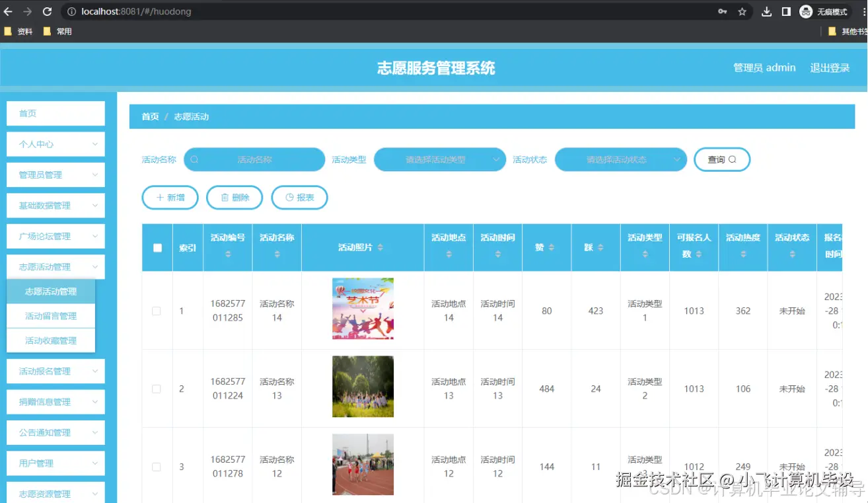Image resolution: width=868 pixels, height=503 pixels.
Task: Expand the 基础数据管理 sidebar menu
Action: tap(55, 206)
